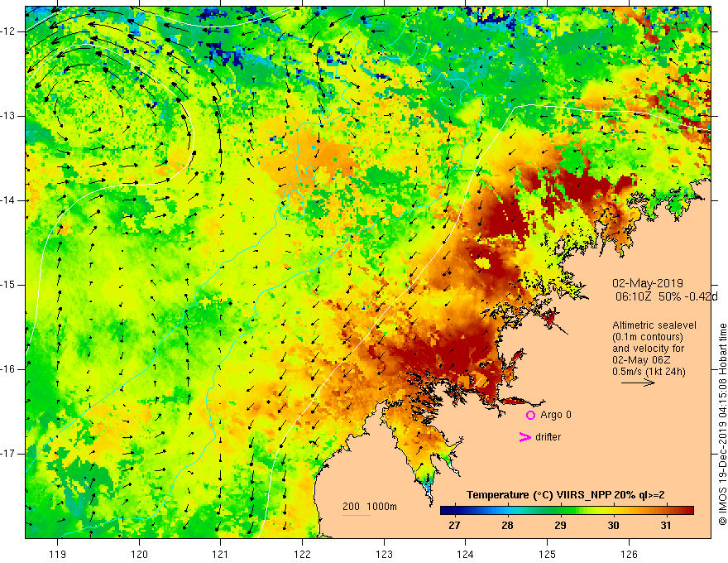The width and height of the screenshot is (728, 563).
Task: Click the 'Argo 0' legend label
Action: (x=556, y=415)
